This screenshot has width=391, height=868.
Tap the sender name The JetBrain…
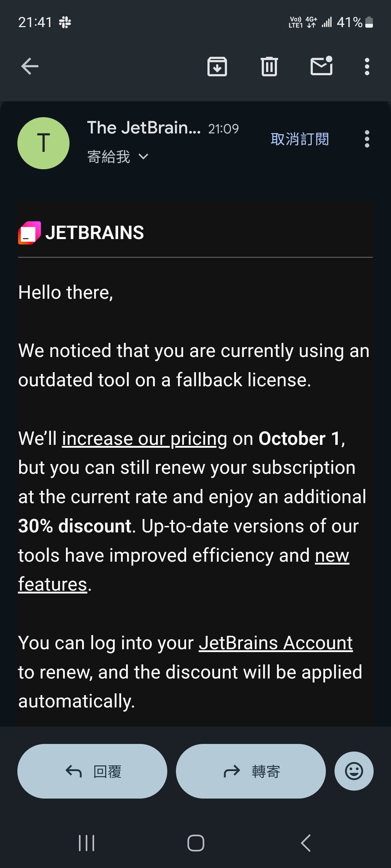point(144,128)
